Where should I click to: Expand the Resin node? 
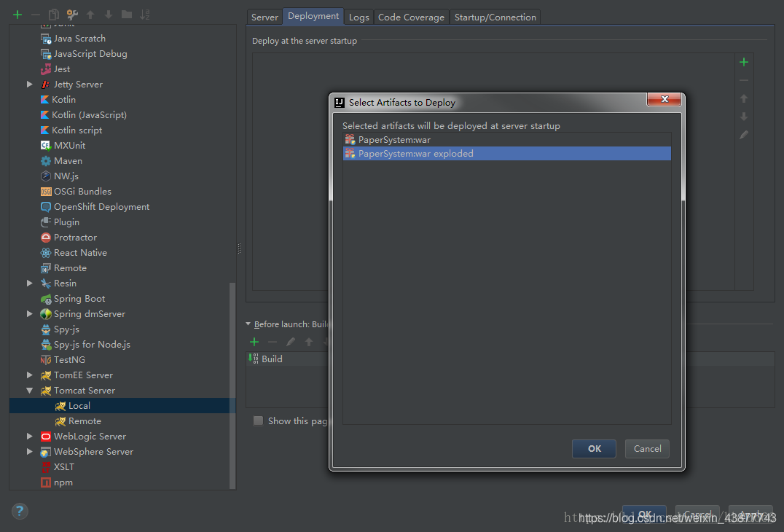coord(29,283)
